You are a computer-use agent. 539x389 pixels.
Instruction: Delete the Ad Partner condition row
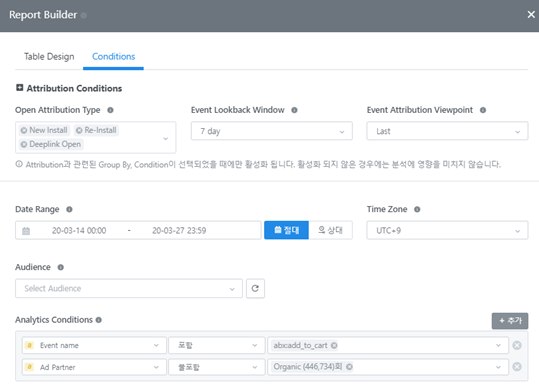517,367
